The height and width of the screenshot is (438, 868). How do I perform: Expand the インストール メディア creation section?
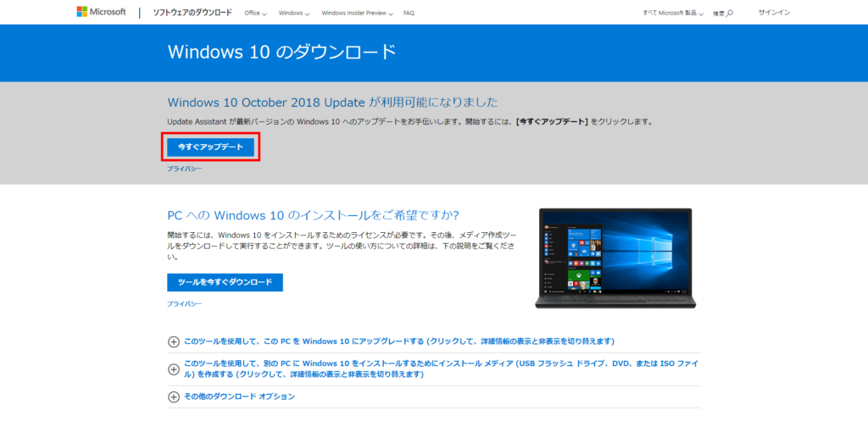[433, 369]
